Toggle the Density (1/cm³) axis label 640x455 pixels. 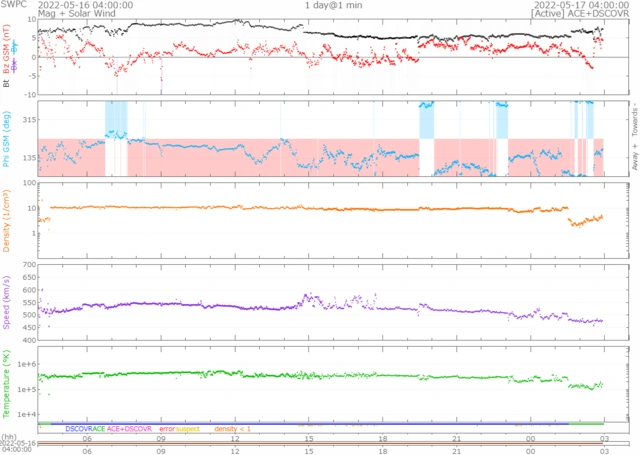tap(6, 220)
